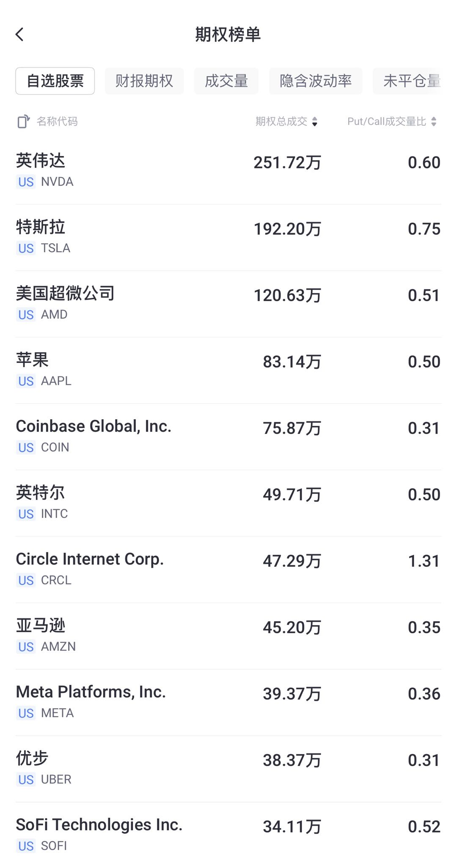Select SoFi Technologies Inc. row

228,834
